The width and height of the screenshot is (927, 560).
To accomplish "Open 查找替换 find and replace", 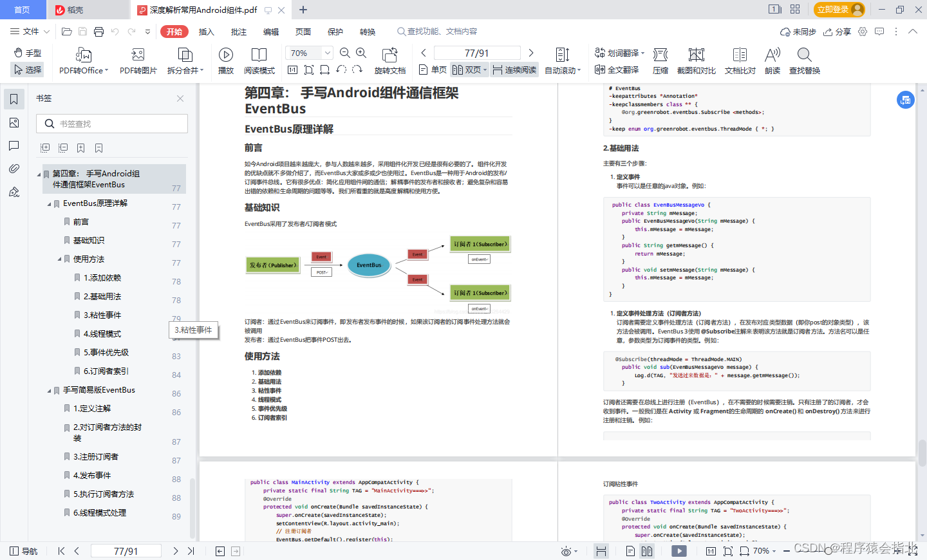I will click(805, 61).
